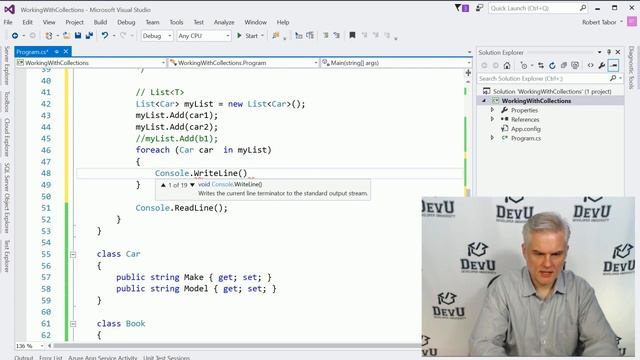
Task: Collapse the WorkingWithCollections project node
Action: coord(484,101)
